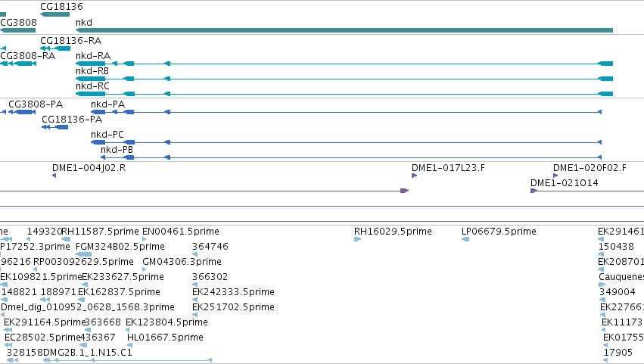644x364 pixels.
Task: Open the 436367 EST label
Action: (x=98, y=338)
